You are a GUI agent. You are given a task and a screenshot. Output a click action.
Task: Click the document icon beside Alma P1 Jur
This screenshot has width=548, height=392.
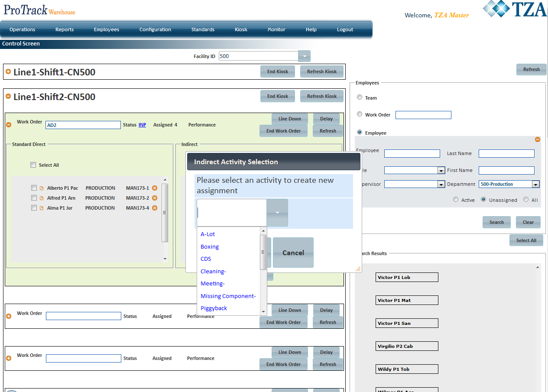tap(42, 208)
